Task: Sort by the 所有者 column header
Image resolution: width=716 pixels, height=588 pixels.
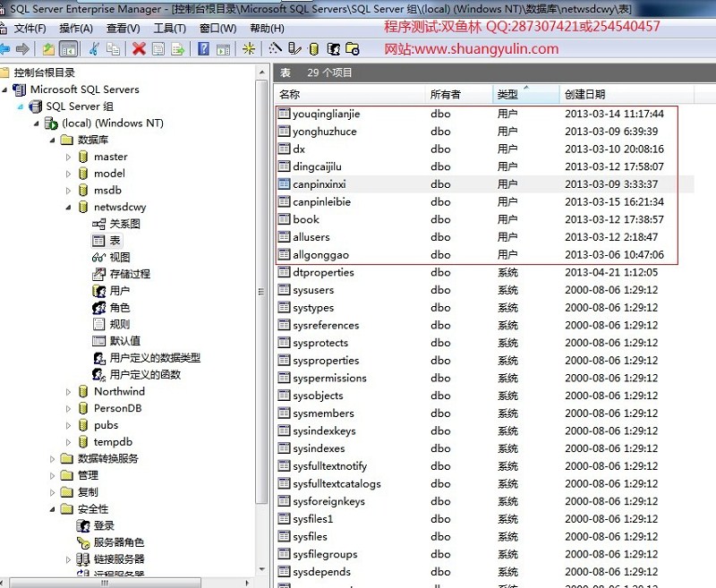Action: (x=459, y=95)
